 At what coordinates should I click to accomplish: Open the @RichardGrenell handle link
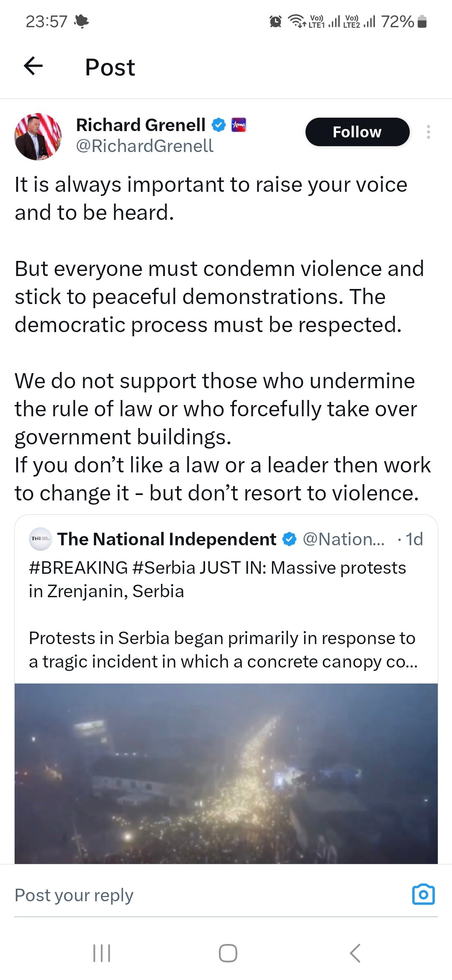tap(144, 146)
